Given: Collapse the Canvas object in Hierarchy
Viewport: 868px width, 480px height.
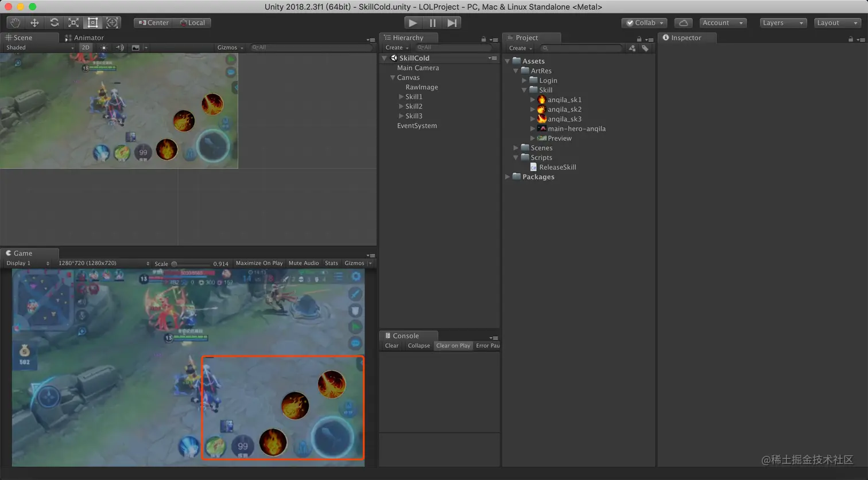Looking at the screenshot, I should 393,77.
